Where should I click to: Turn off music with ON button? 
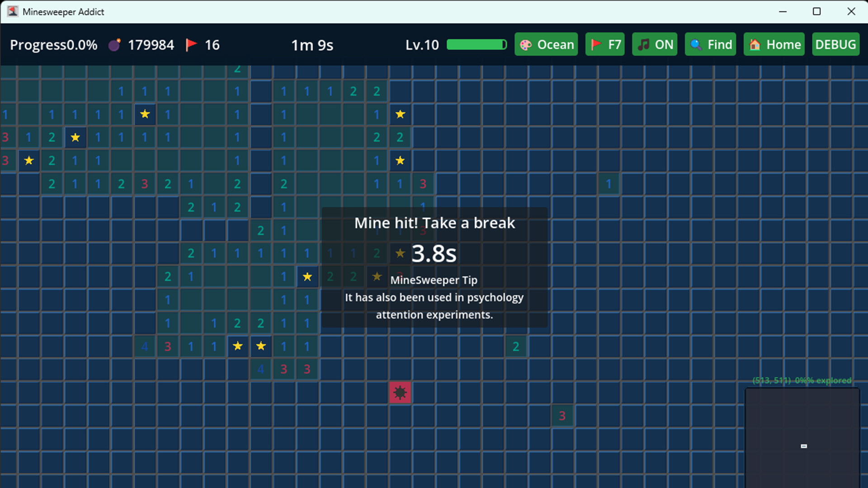click(655, 44)
